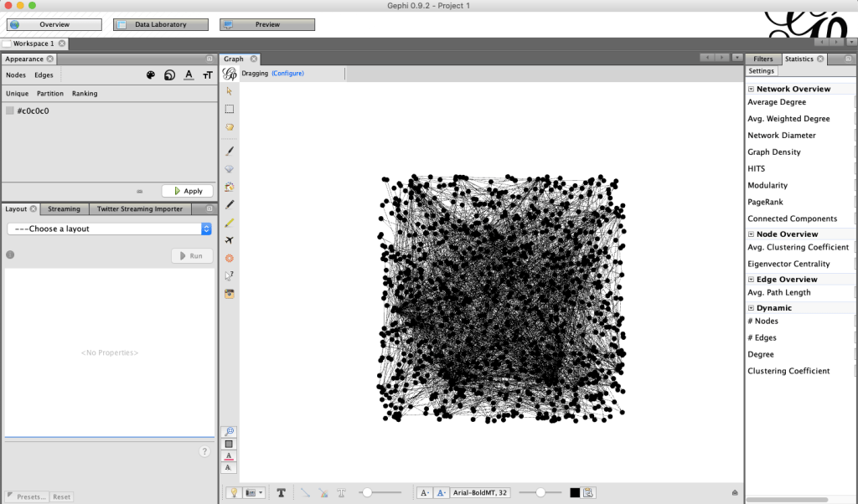The width and height of the screenshot is (858, 504).
Task: Click the black label color swatch
Action: click(x=575, y=492)
